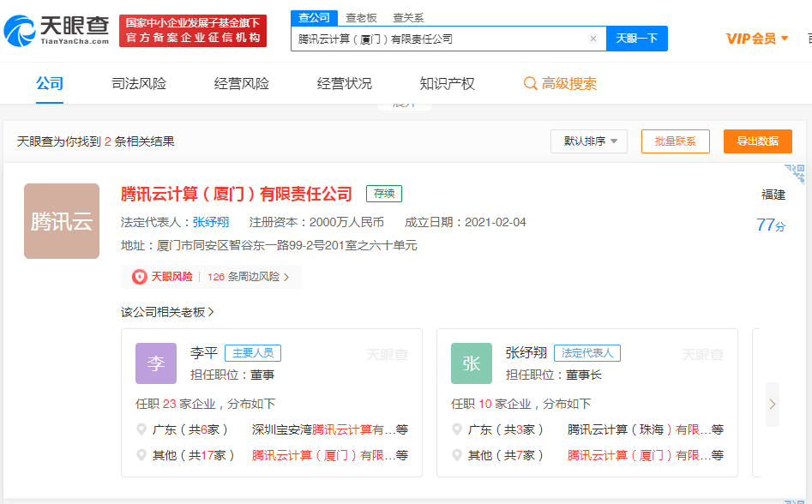Click the TianYanCha logo icon
This screenshot has height=504, width=812.
click(21, 32)
